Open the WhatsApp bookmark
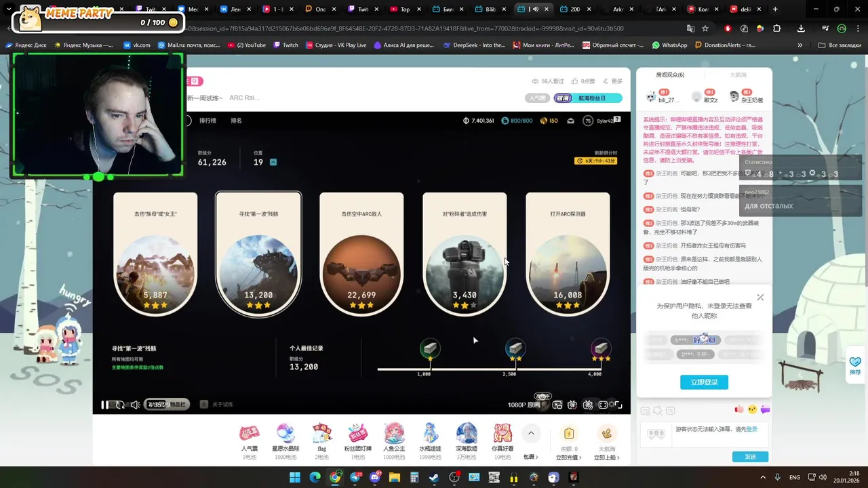868x488 pixels. click(x=669, y=45)
